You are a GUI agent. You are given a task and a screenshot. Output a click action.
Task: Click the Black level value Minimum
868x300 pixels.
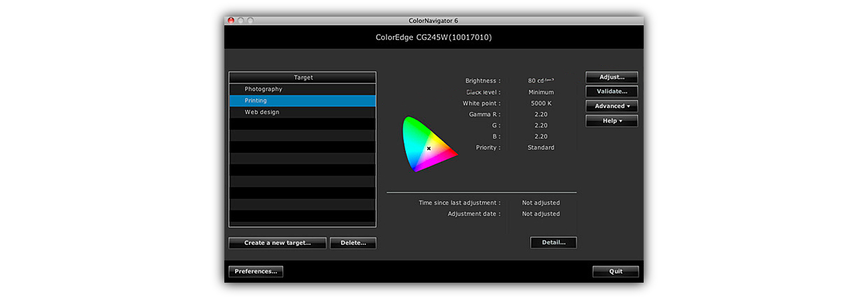[x=541, y=92]
